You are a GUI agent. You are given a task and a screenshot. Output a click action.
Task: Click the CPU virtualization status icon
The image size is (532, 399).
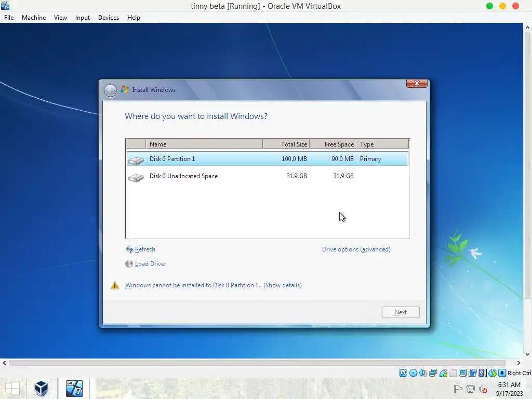pyautogui.click(x=483, y=373)
